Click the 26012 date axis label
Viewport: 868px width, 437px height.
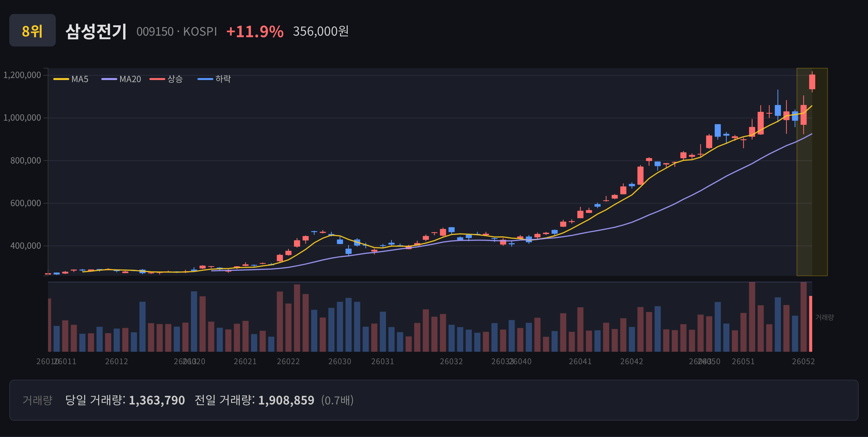[117, 362]
